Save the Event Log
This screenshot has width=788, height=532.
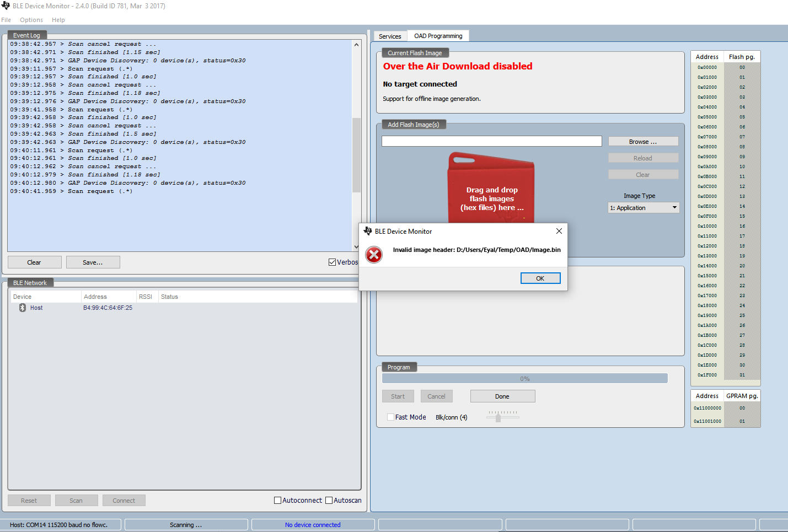pyautogui.click(x=93, y=262)
